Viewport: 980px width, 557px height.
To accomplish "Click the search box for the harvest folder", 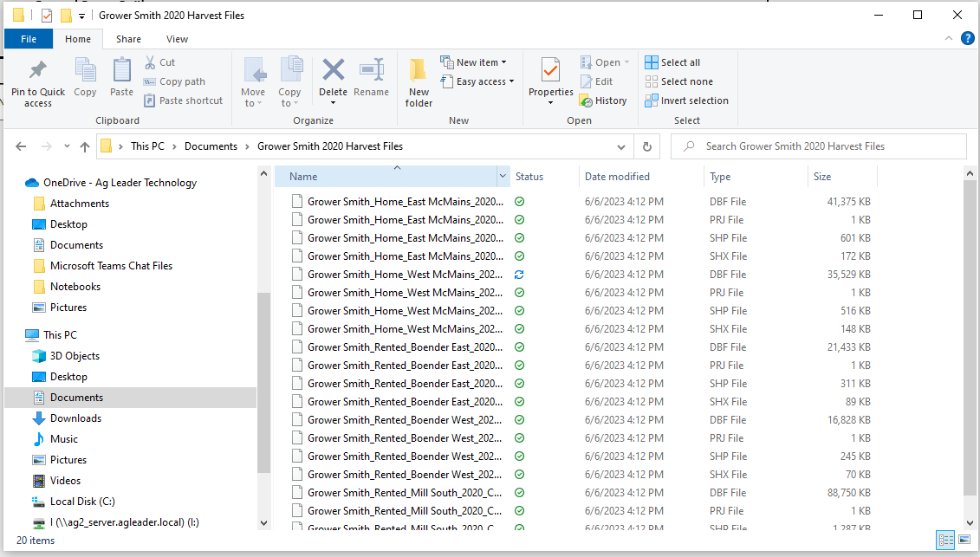I will [815, 146].
